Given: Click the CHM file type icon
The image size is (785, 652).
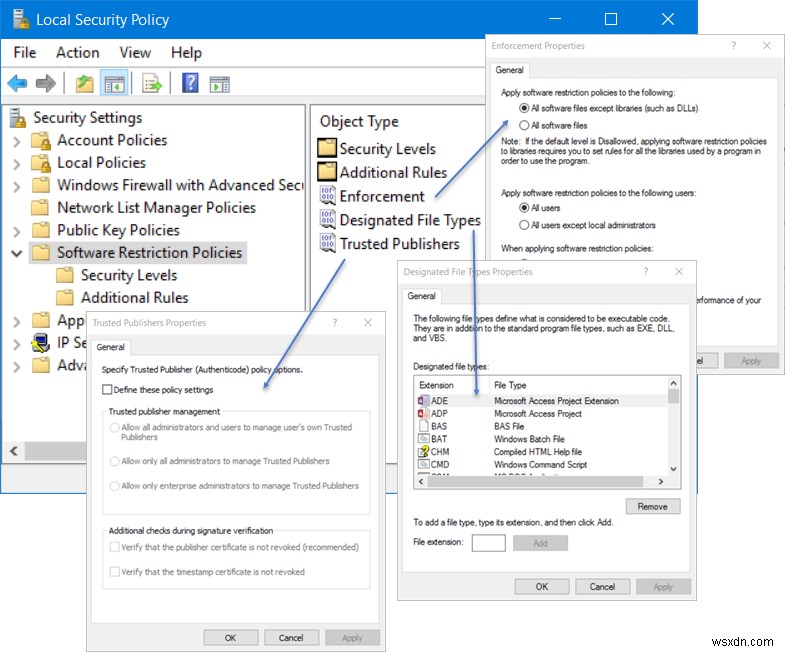Looking at the screenshot, I should coord(424,452).
